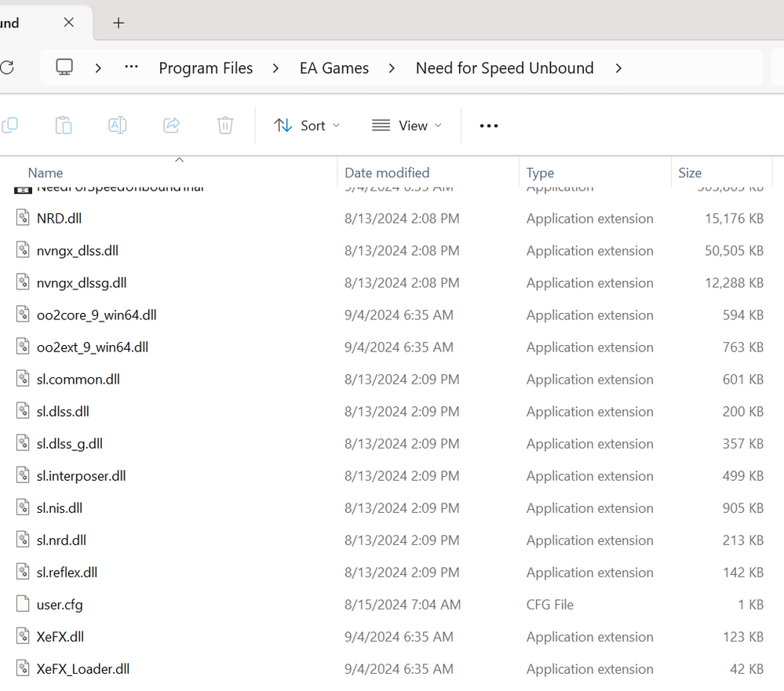Viewport: 784px width, 691px height.
Task: Expand the hidden breadcrumb folders ellipsis
Action: (131, 67)
